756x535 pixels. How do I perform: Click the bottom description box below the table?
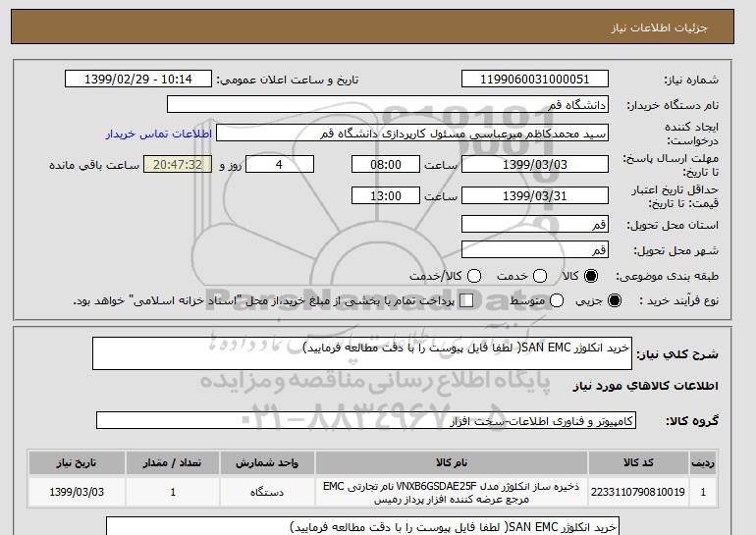tap(362, 526)
